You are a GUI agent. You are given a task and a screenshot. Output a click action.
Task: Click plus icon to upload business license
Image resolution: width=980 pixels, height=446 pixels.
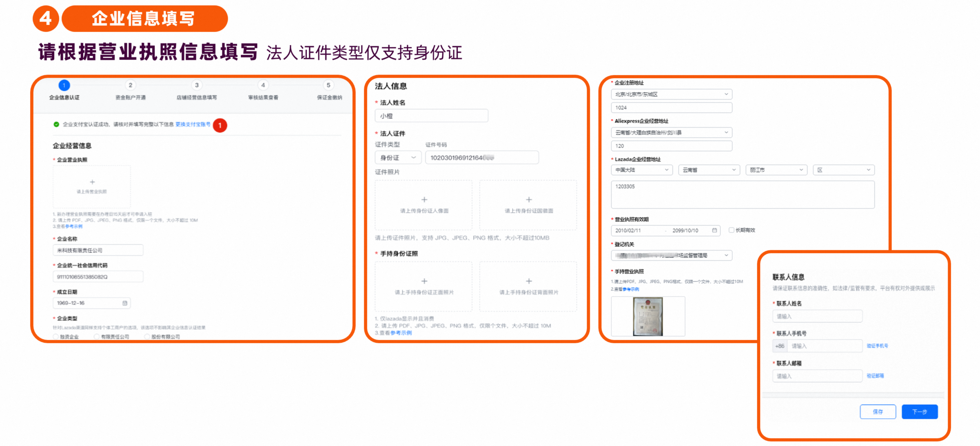(92, 182)
